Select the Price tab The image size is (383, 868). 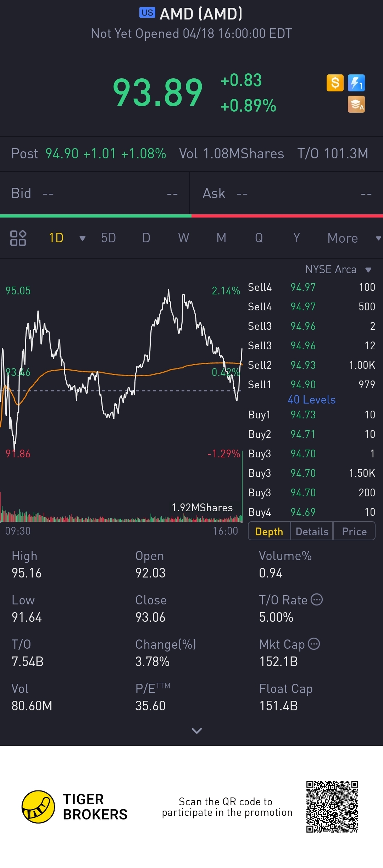pos(354,531)
